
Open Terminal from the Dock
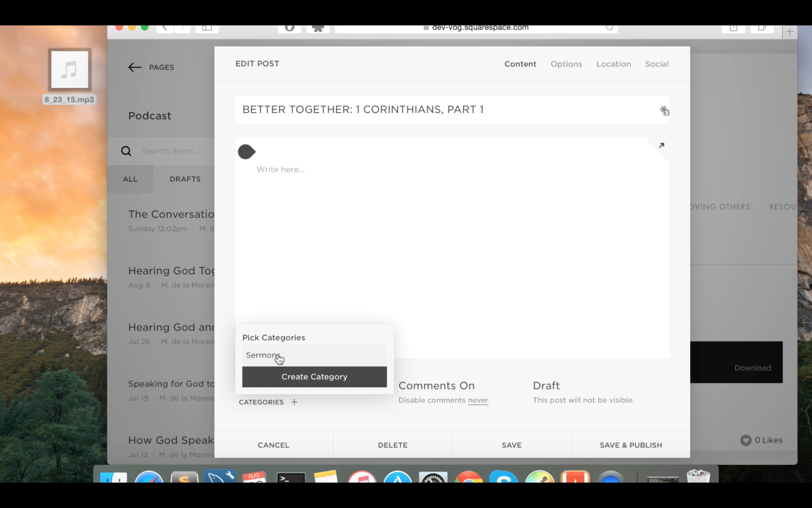point(291,477)
